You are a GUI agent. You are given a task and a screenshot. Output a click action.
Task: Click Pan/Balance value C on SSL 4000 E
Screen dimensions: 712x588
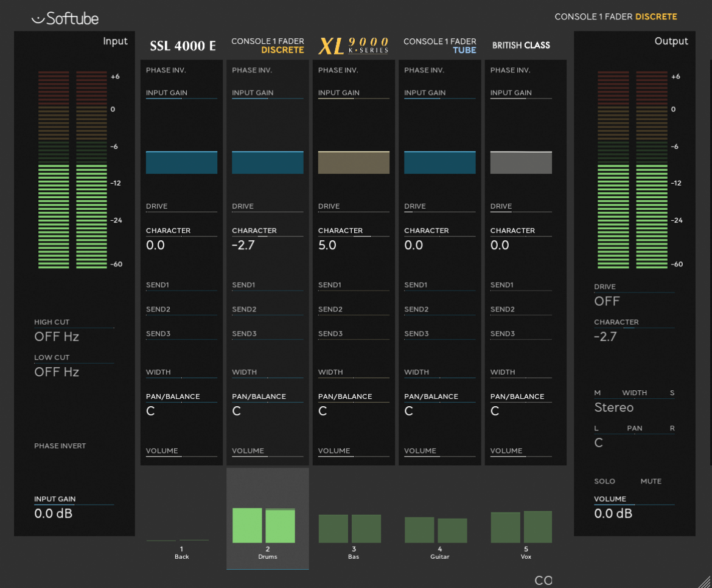pos(150,411)
